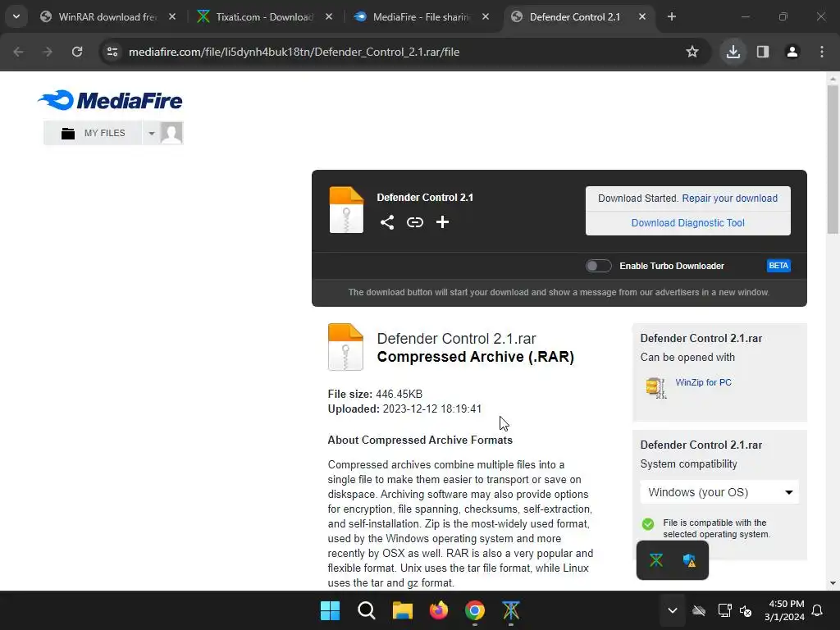Screen dimensions: 840x630
Task: Open the Chrome three-dot menu
Action: click(x=822, y=52)
